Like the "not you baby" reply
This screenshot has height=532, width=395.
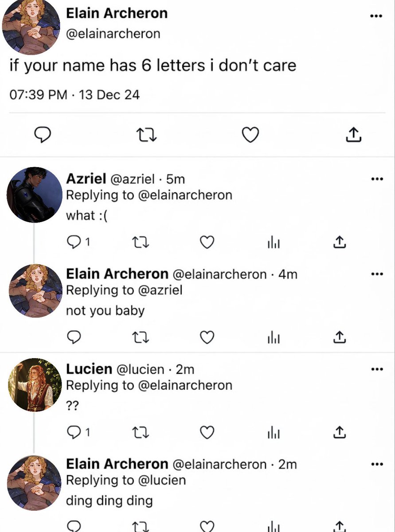[x=207, y=338]
